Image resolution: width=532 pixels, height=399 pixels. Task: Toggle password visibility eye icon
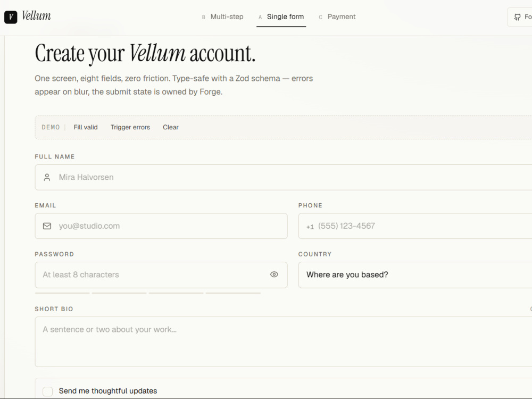274,275
